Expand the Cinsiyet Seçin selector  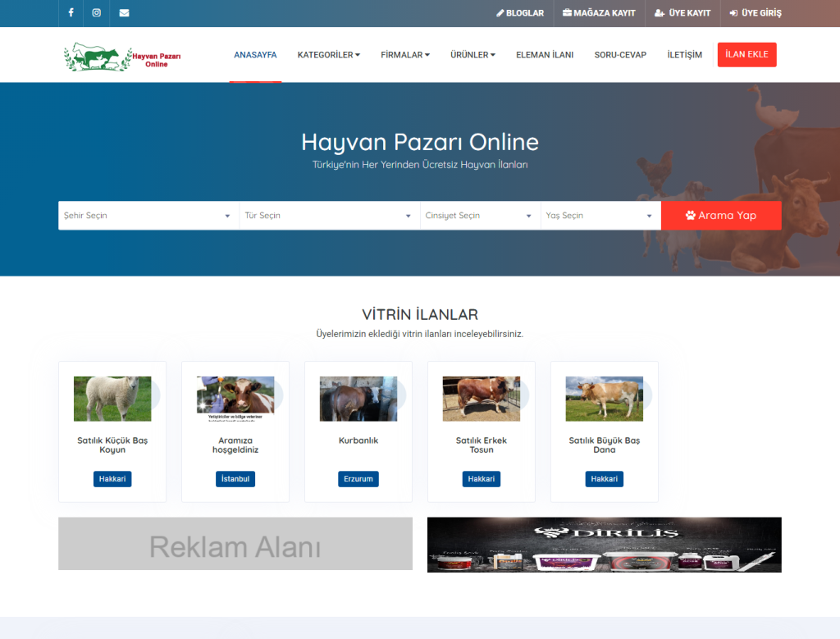(x=480, y=215)
